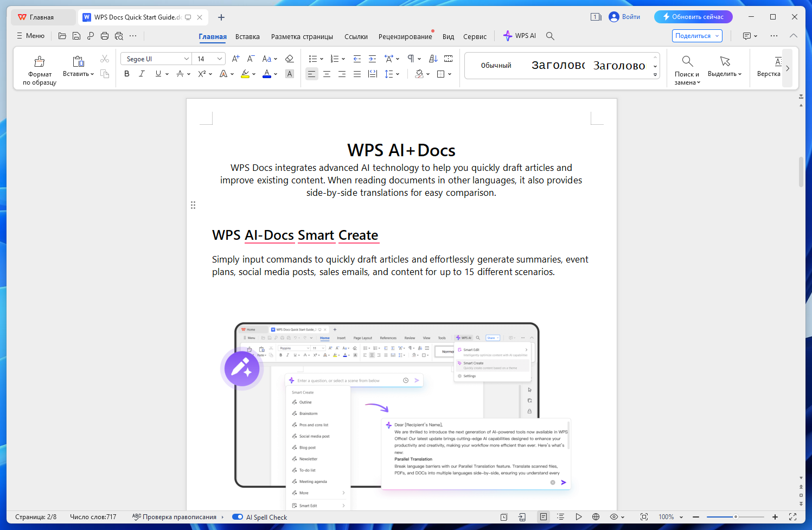Switch to Разметка страницы tab

click(x=302, y=36)
